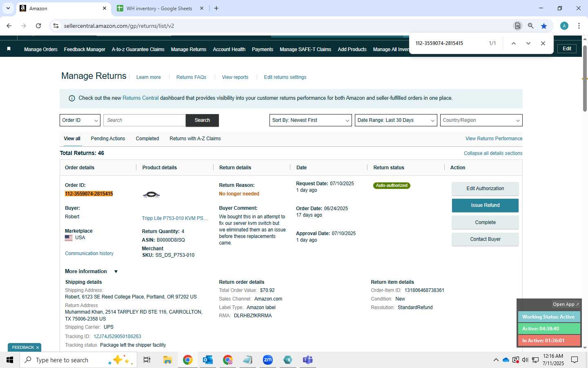Open Zoom from the taskbar
This screenshot has height=368, width=588.
(x=268, y=360)
